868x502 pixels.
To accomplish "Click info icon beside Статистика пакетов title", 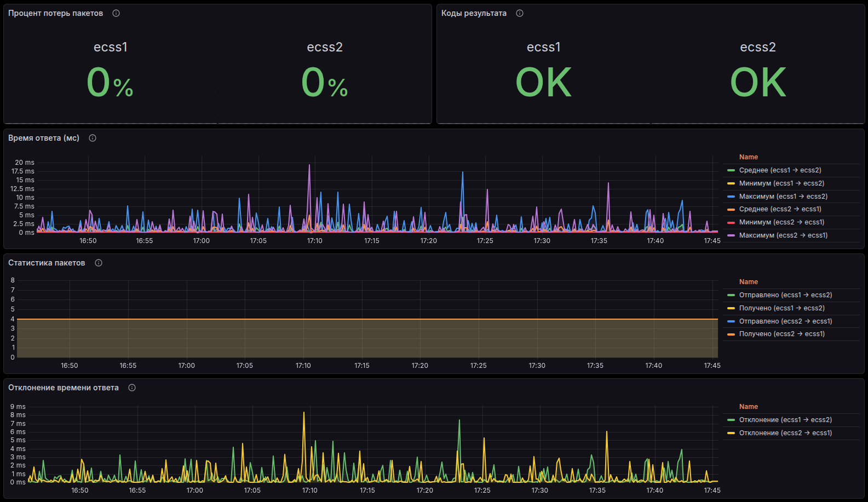I will [x=99, y=263].
